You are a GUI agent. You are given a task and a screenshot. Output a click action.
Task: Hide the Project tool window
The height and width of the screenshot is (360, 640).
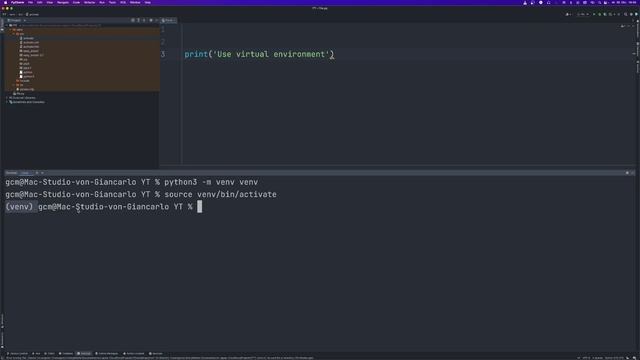157,20
